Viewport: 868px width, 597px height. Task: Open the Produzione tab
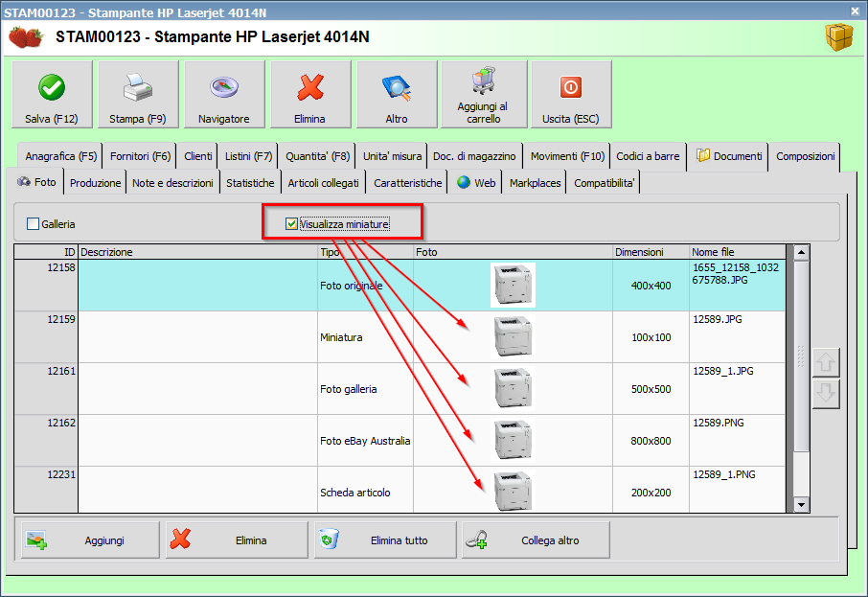pos(95,183)
